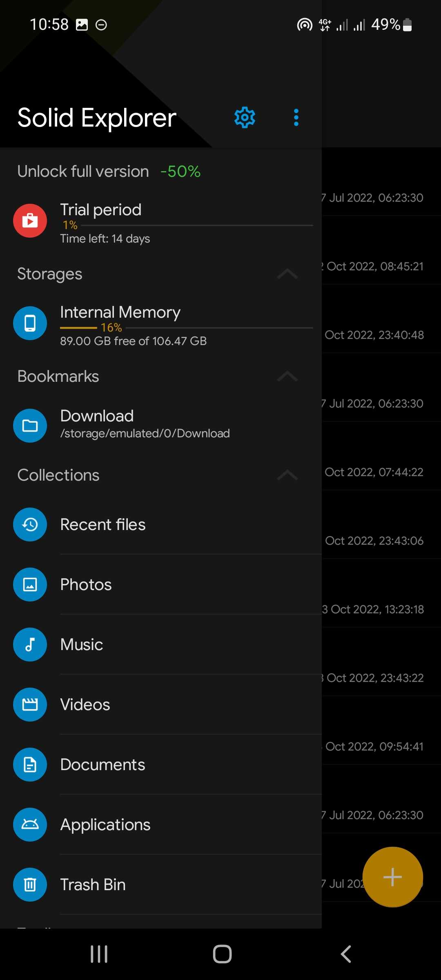Tap '/storage/emulated/0/Download' path text
The image size is (441, 980).
pyautogui.click(x=145, y=433)
